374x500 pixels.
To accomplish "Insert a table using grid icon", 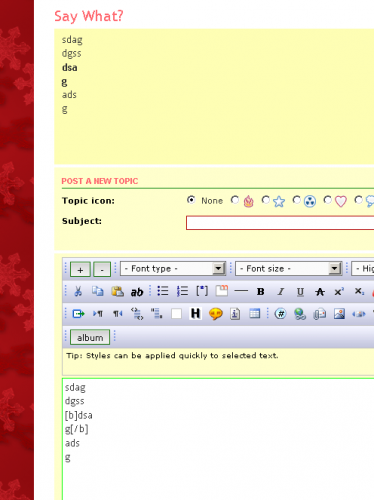I will tap(255, 314).
